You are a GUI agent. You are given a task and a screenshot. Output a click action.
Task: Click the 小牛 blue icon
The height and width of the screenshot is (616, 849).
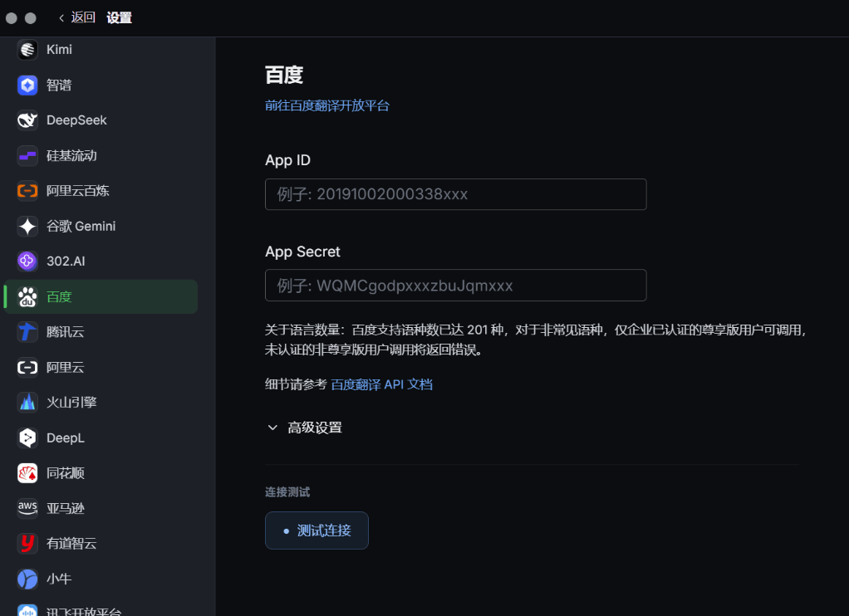tap(27, 579)
